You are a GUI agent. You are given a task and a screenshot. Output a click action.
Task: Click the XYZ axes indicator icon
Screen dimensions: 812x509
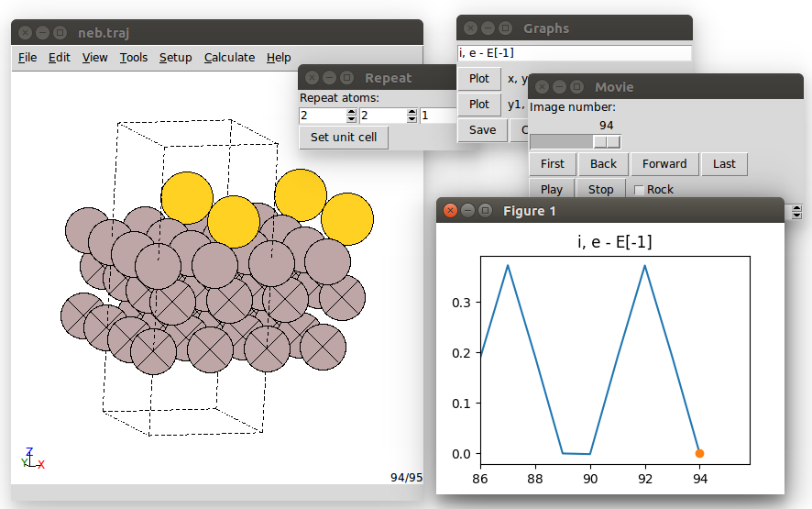pyautogui.click(x=31, y=458)
